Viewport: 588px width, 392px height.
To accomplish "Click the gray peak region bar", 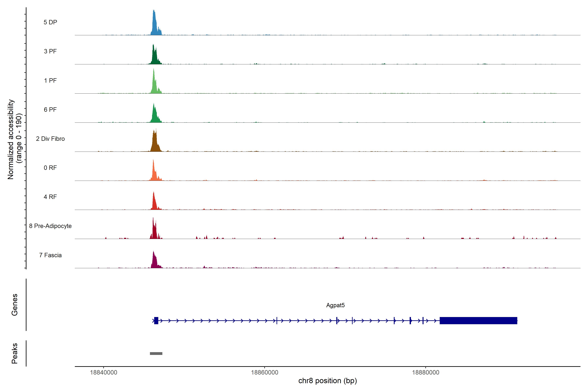I will (156, 353).
